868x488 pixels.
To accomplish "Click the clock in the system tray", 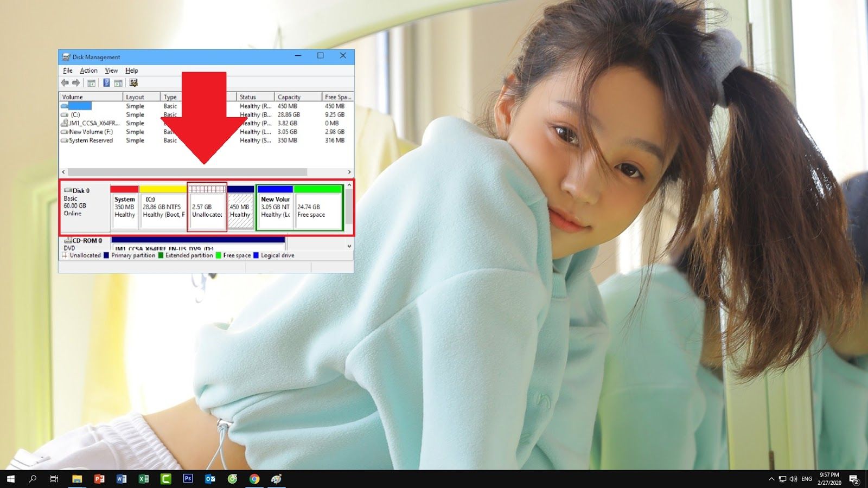I will pos(829,479).
